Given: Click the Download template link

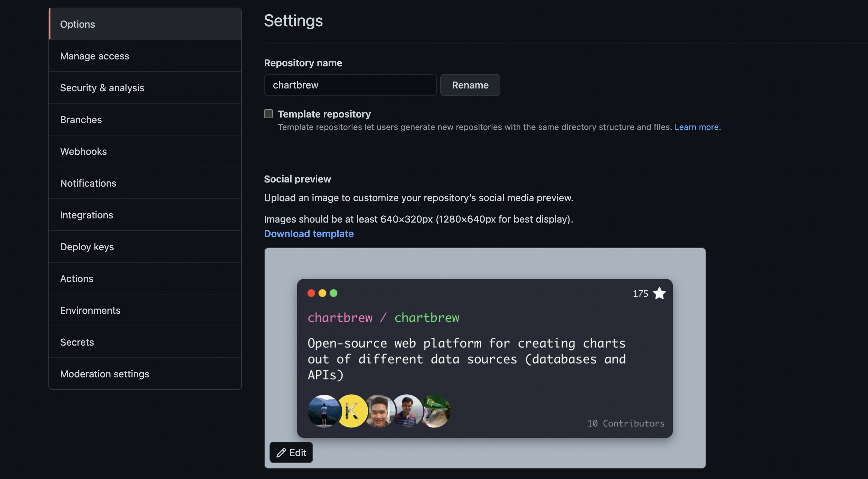Looking at the screenshot, I should 309,234.
